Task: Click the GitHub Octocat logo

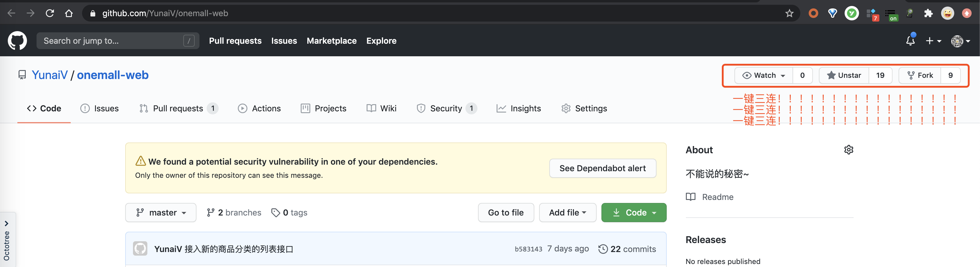Action: click(x=17, y=41)
